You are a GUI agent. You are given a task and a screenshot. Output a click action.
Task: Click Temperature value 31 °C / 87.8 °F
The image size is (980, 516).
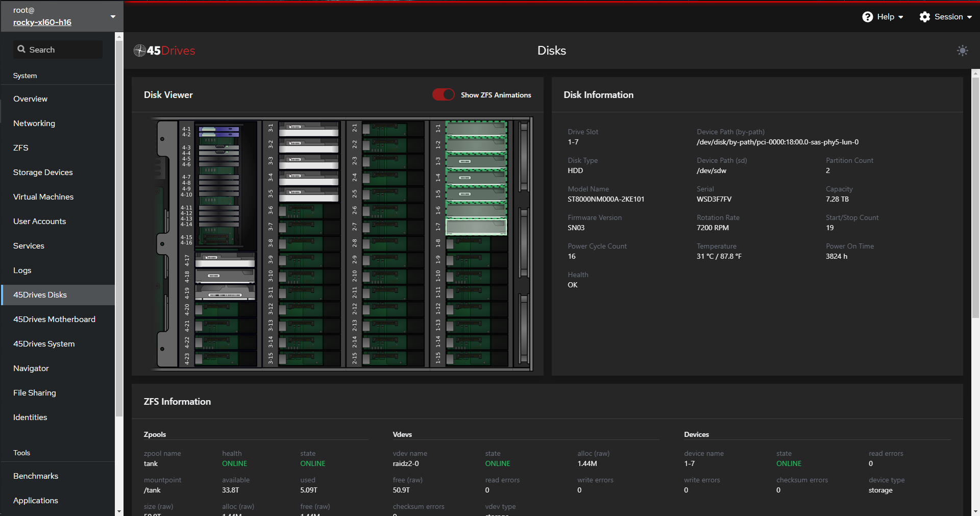pos(719,257)
